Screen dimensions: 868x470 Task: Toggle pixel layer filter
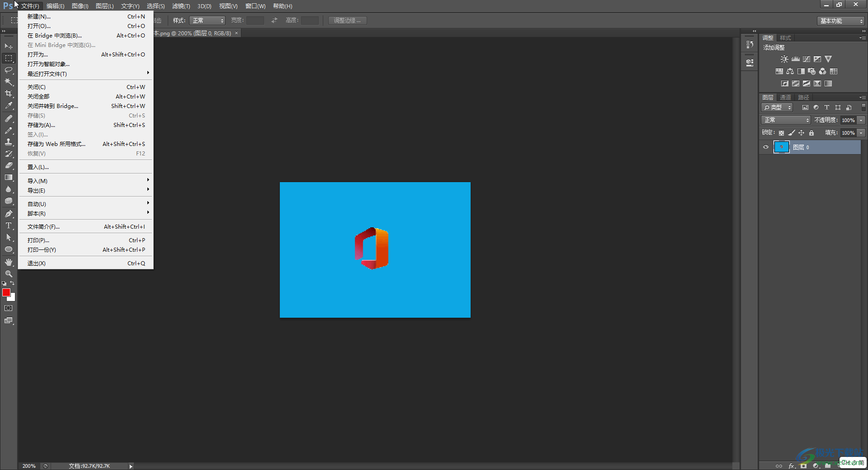(805, 108)
